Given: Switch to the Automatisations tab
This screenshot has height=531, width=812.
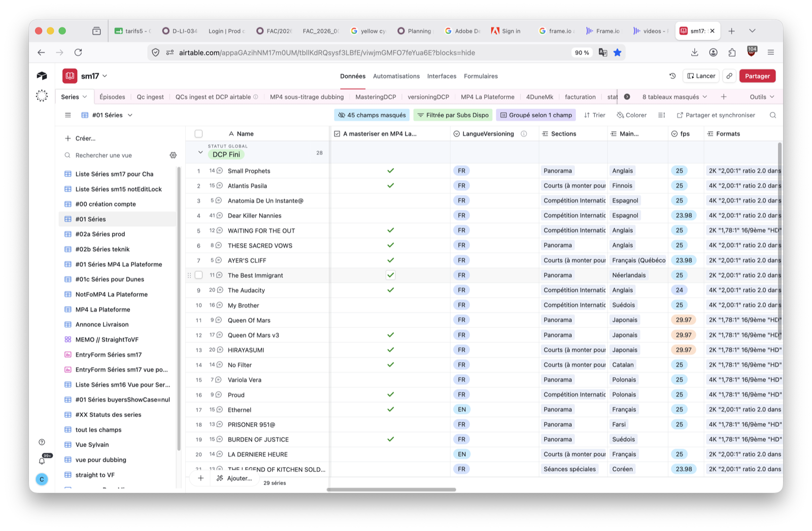Looking at the screenshot, I should pos(396,76).
